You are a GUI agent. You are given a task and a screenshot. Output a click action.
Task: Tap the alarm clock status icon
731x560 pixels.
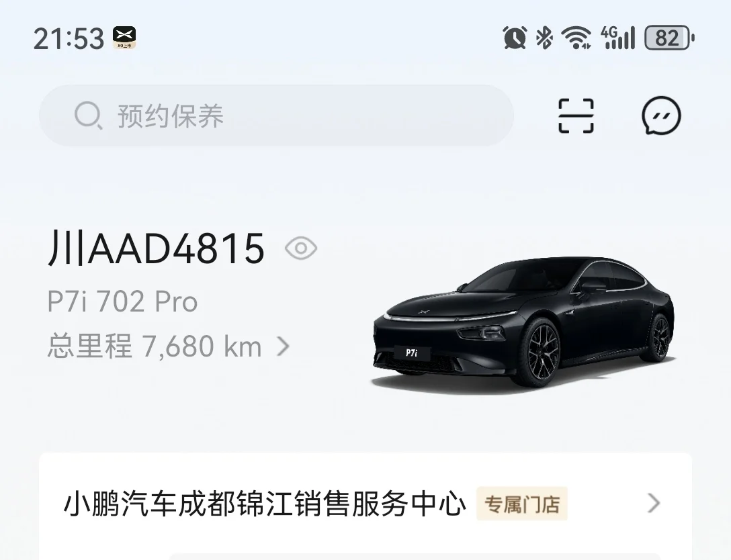pyautogui.click(x=515, y=38)
